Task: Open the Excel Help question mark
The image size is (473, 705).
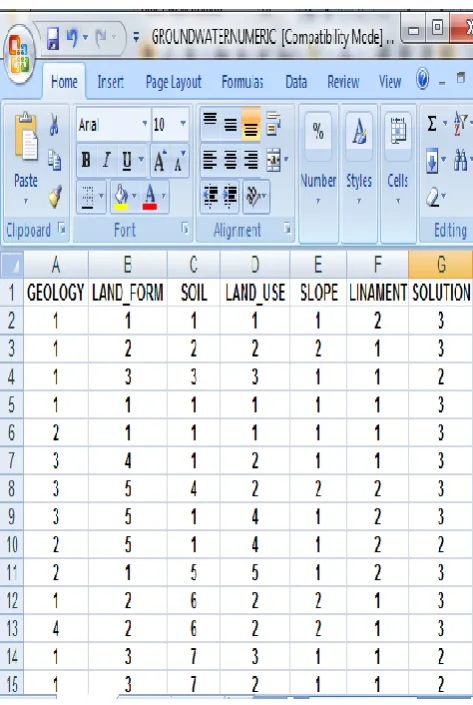Action: [423, 80]
